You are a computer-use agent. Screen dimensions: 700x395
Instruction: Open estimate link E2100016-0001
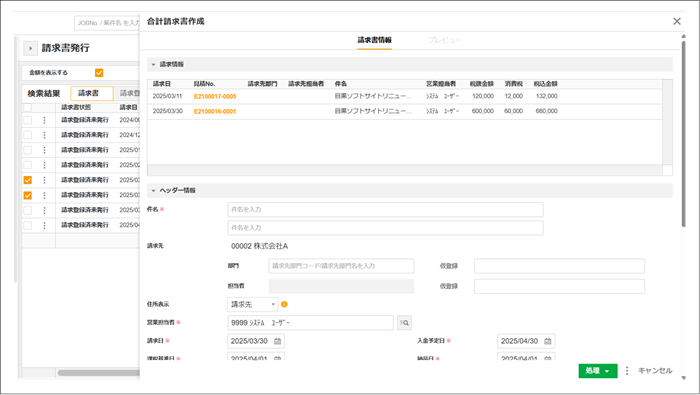pyautogui.click(x=215, y=111)
